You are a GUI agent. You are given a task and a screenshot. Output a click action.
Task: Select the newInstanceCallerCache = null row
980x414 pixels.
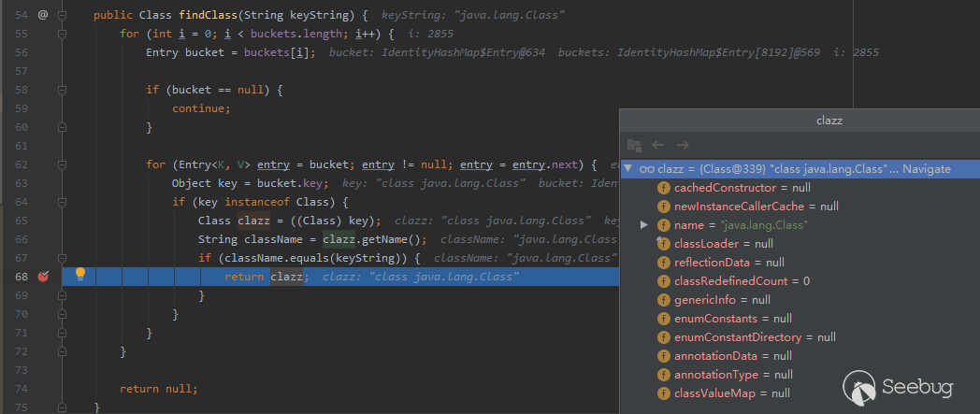coord(800,206)
